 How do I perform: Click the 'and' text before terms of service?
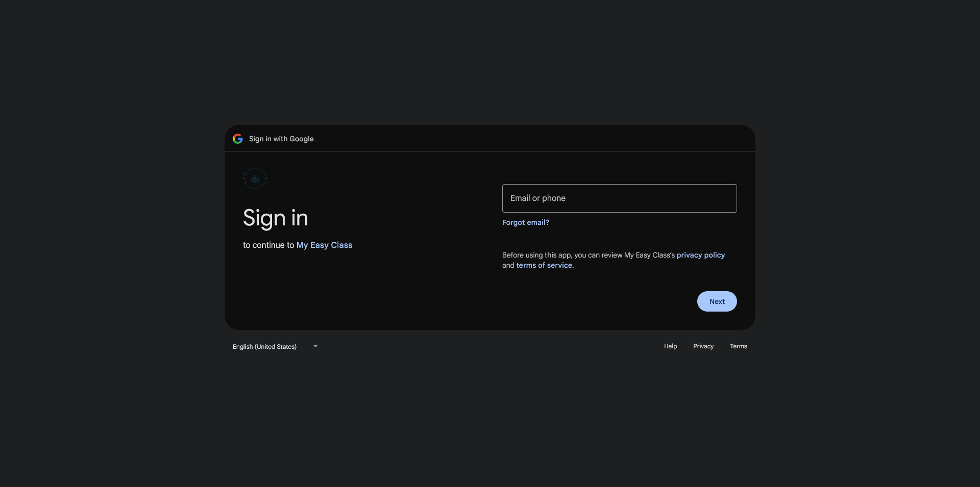508,265
